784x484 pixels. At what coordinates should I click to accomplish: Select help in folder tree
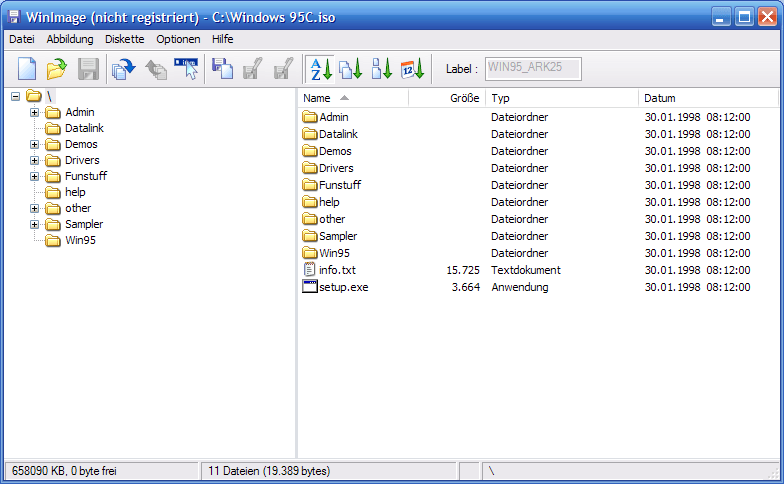point(75,192)
